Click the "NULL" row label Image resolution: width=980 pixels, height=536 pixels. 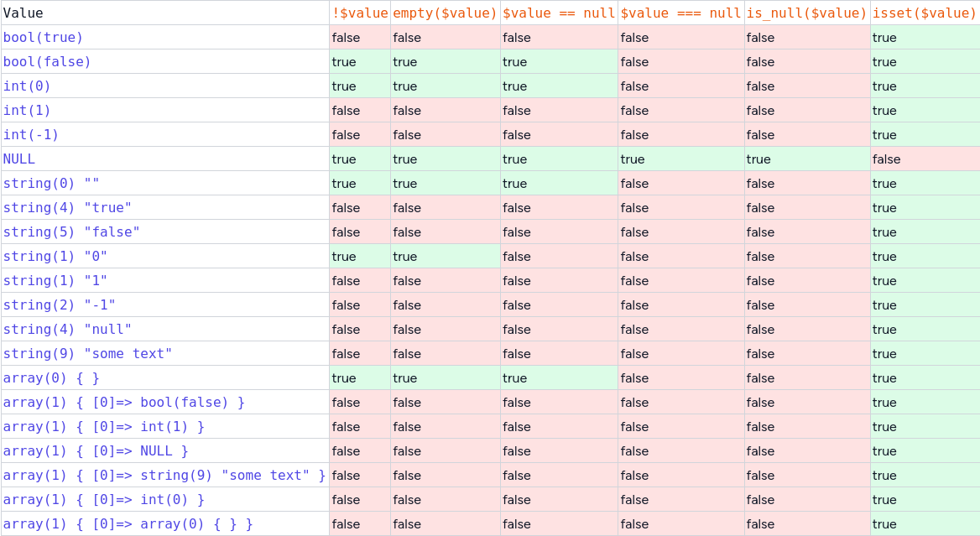point(18,159)
